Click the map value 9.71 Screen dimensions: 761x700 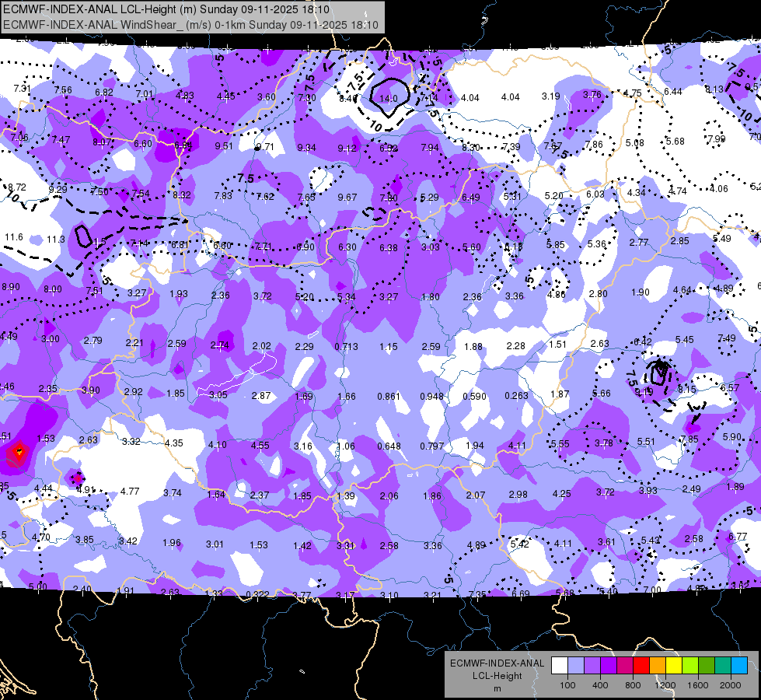[x=265, y=147]
